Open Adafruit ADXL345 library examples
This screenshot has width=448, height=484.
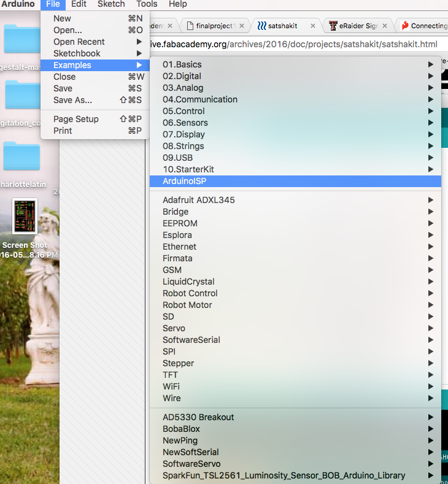click(295, 201)
